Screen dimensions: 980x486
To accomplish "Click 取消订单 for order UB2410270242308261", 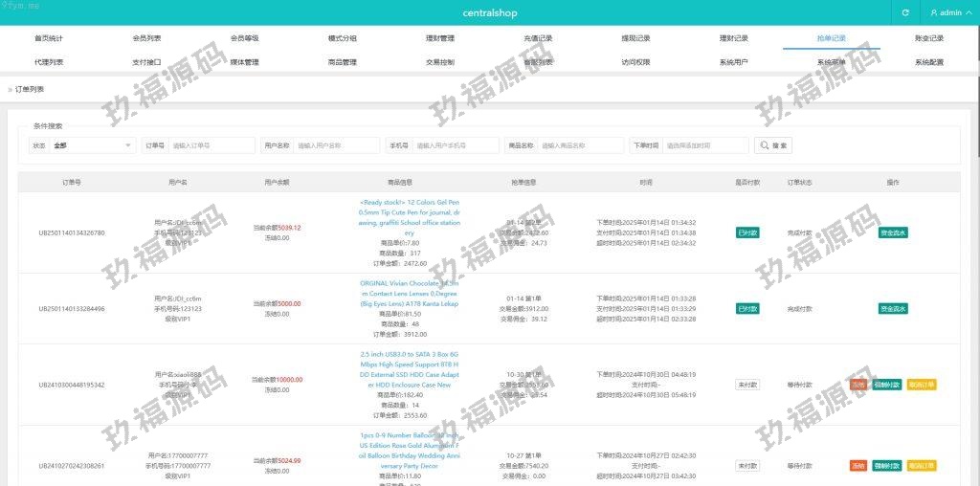I will (x=921, y=466).
